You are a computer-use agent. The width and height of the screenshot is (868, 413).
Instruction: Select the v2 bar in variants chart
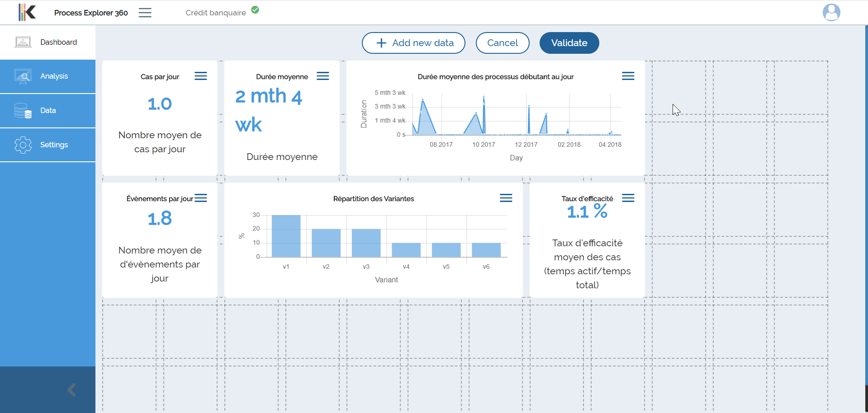tap(326, 243)
